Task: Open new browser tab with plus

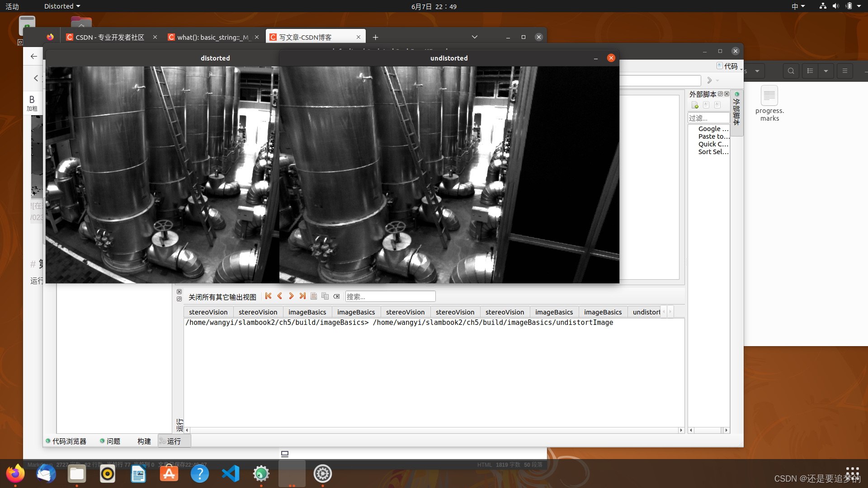Action: (375, 37)
